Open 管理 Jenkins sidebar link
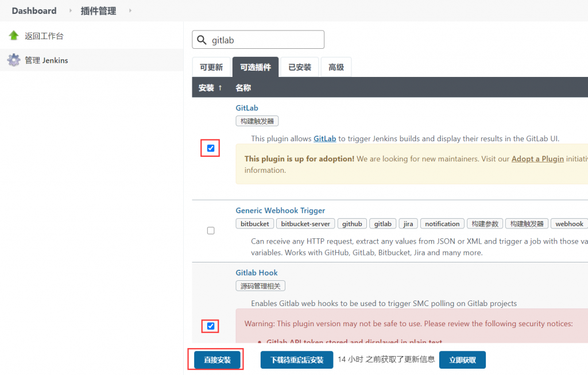 (x=47, y=60)
